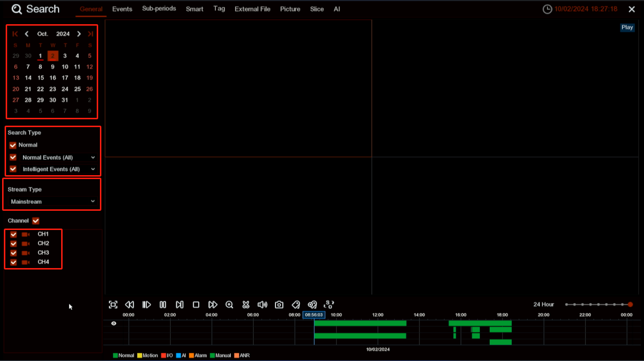This screenshot has height=361, width=644.
Task: Uncheck the CH3 checkbox
Action: [x=14, y=253]
